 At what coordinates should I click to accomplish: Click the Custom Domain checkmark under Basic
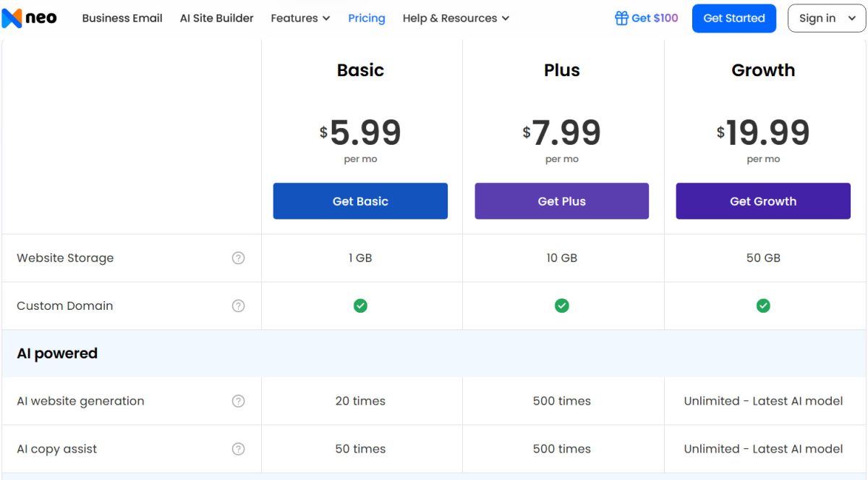360,306
